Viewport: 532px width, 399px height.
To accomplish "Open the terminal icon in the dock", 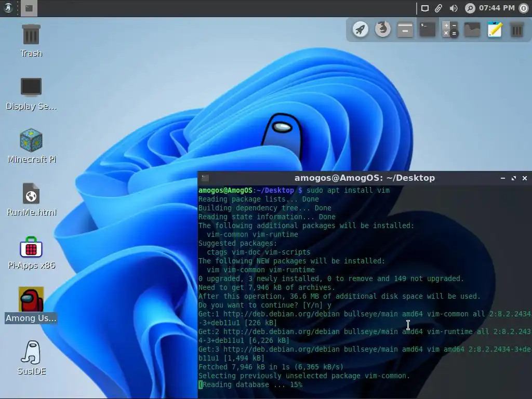I will (x=428, y=30).
